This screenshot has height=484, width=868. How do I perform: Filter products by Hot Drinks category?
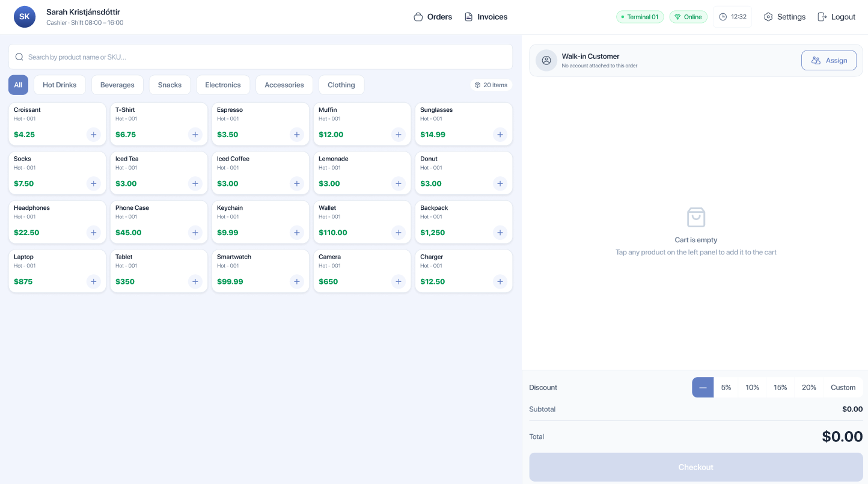(x=60, y=85)
